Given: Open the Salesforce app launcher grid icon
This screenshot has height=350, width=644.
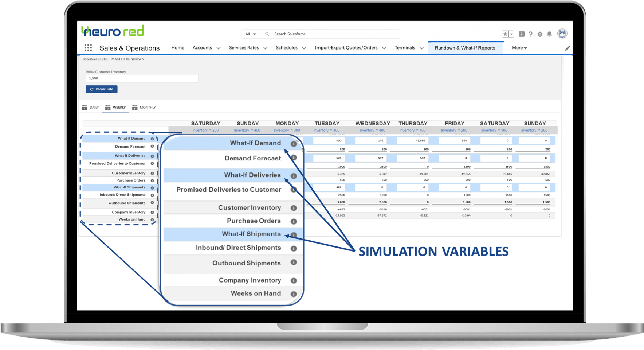Looking at the screenshot, I should click(88, 47).
